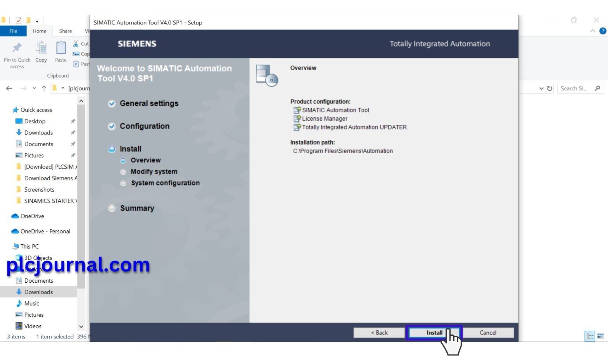Click the Install button in Setup
Image resolution: width=608 pixels, height=364 pixels.
pos(434,333)
